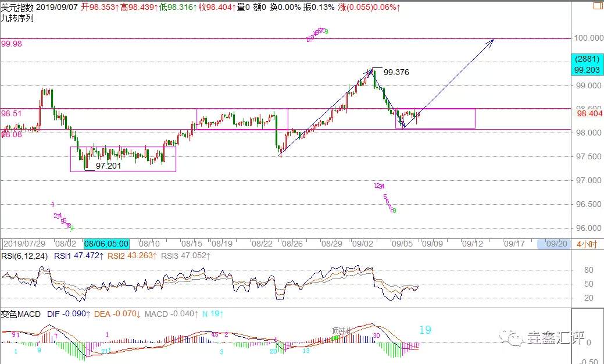Image resolution: width=604 pixels, height=364 pixels.
Task: Click the 08/15 date axis label
Action: pos(191,244)
